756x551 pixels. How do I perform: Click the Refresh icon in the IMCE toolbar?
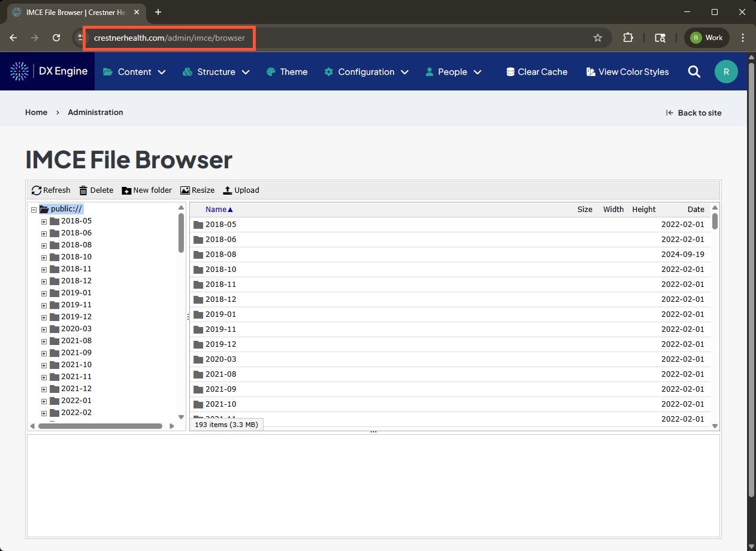click(37, 190)
